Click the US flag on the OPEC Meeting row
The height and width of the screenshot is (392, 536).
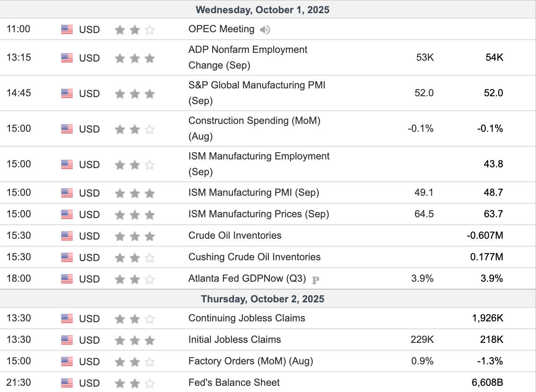(x=67, y=29)
